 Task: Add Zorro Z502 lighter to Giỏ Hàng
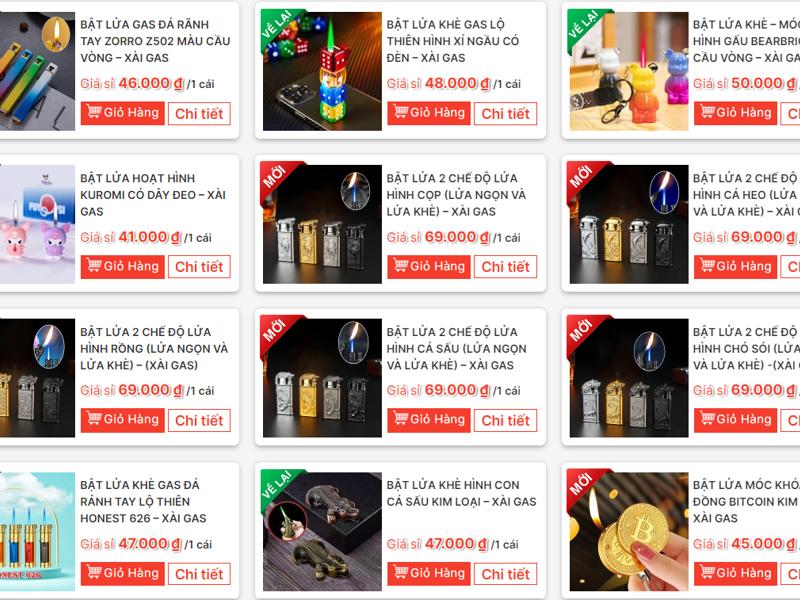pyautogui.click(x=122, y=113)
